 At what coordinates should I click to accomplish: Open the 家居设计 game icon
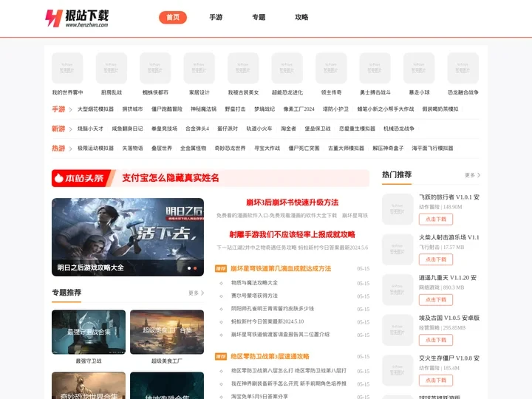[199, 68]
